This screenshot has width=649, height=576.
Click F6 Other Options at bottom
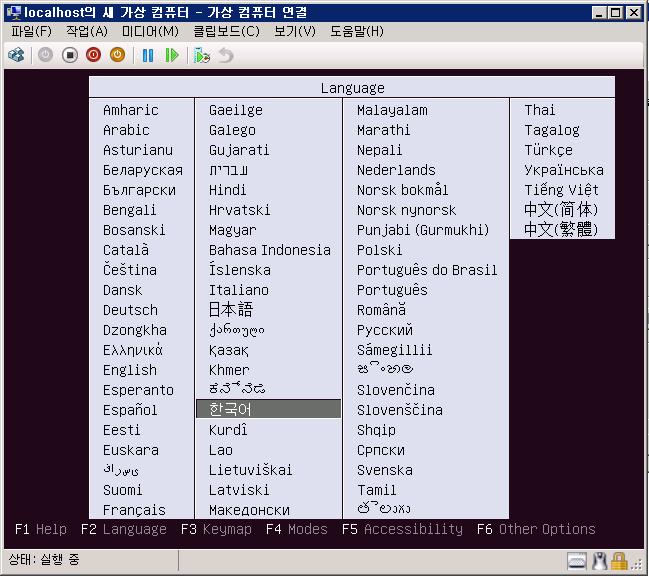click(536, 529)
